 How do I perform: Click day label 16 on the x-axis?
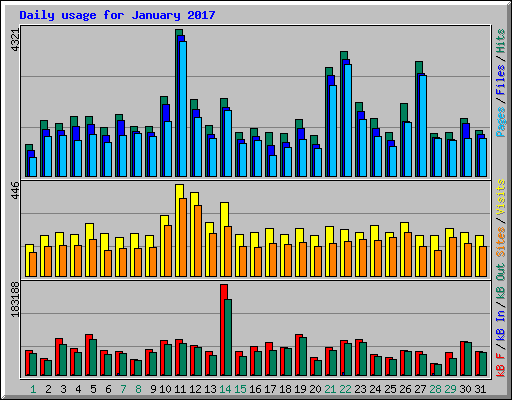click(255, 389)
